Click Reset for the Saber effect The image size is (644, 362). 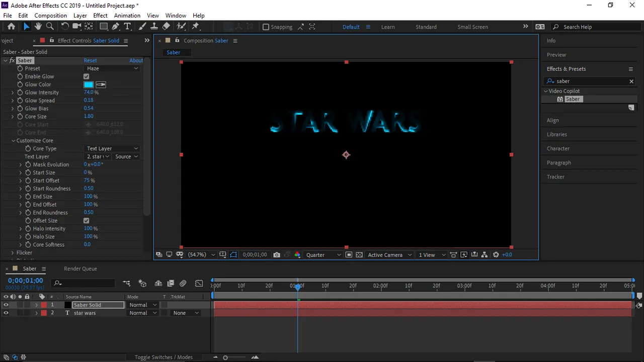90,60
